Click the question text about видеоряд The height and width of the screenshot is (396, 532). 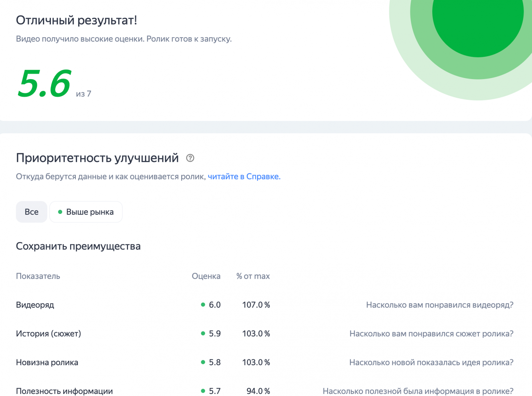440,305
